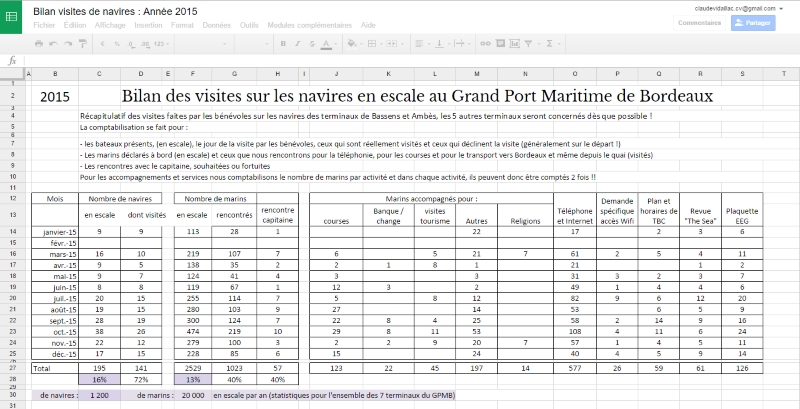
Task: Click the Partager button
Action: [x=753, y=23]
